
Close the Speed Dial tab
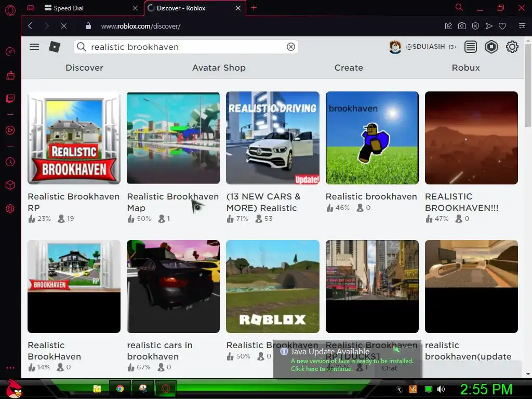click(x=136, y=8)
